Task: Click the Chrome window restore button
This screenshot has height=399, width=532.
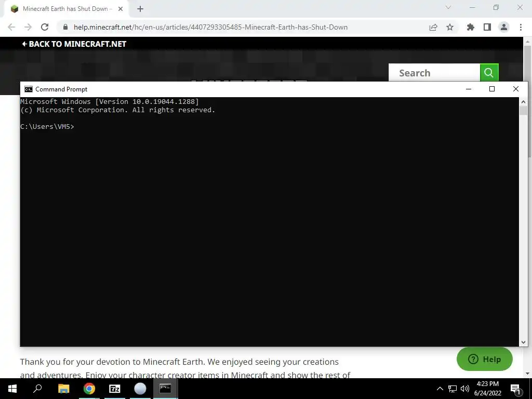Action: point(496,7)
